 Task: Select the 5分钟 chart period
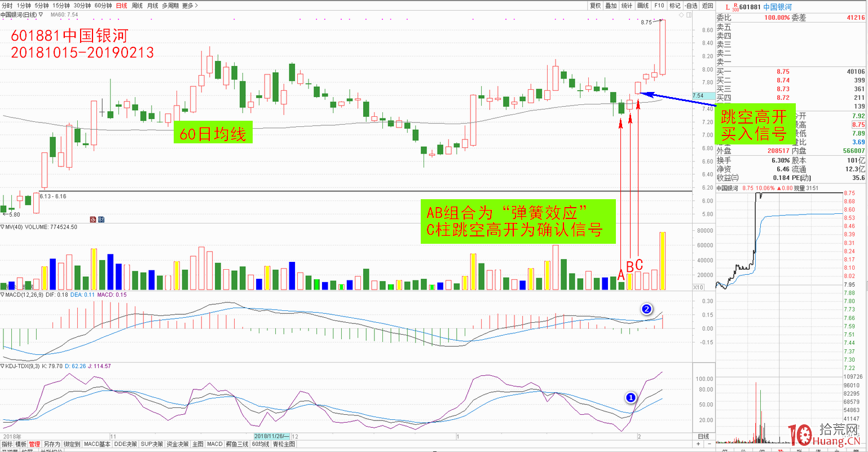coord(42,6)
